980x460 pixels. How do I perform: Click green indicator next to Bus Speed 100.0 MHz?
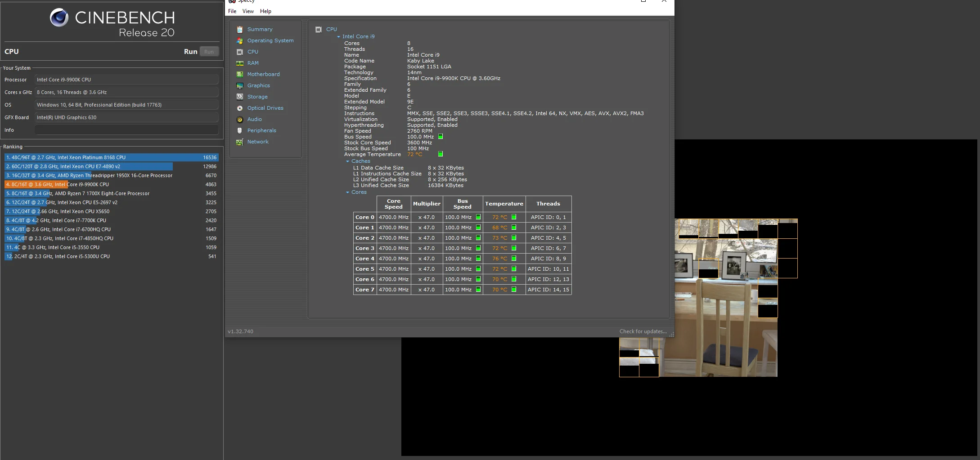pos(441,136)
